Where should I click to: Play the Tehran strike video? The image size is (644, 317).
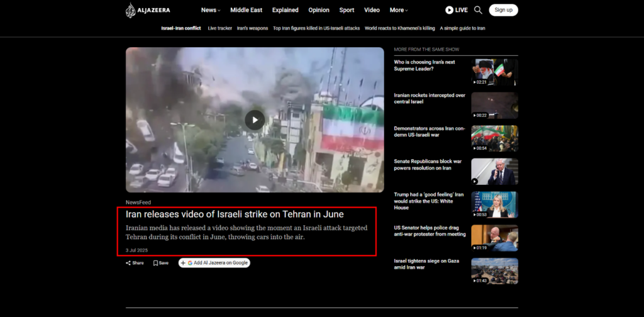point(255,120)
